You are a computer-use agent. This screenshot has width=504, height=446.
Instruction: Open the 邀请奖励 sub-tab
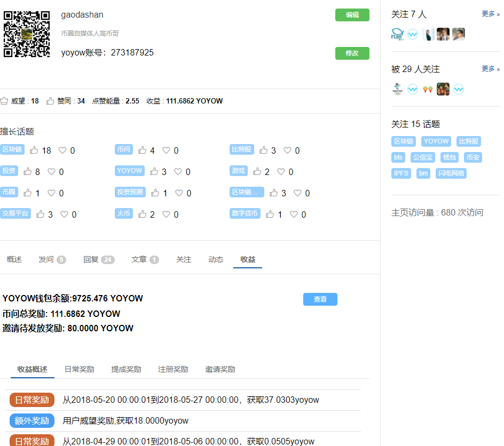tap(220, 369)
